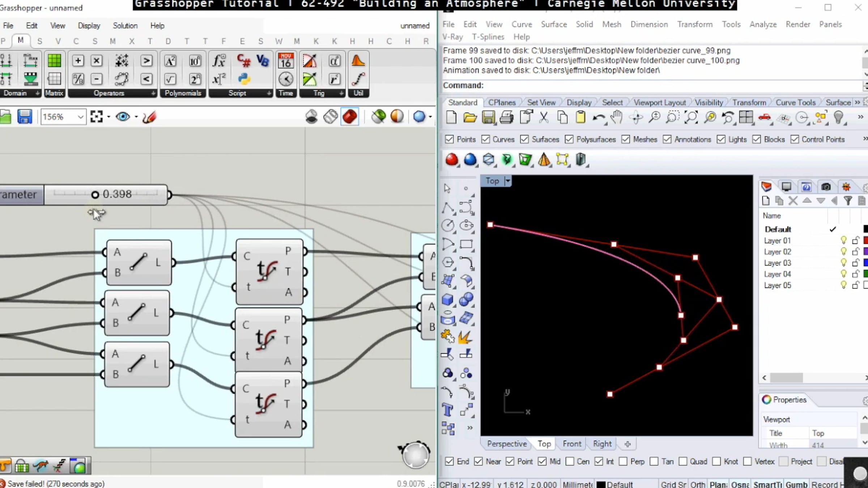Open the Solution menu in Grasshopper
868x488 pixels.
tap(125, 26)
